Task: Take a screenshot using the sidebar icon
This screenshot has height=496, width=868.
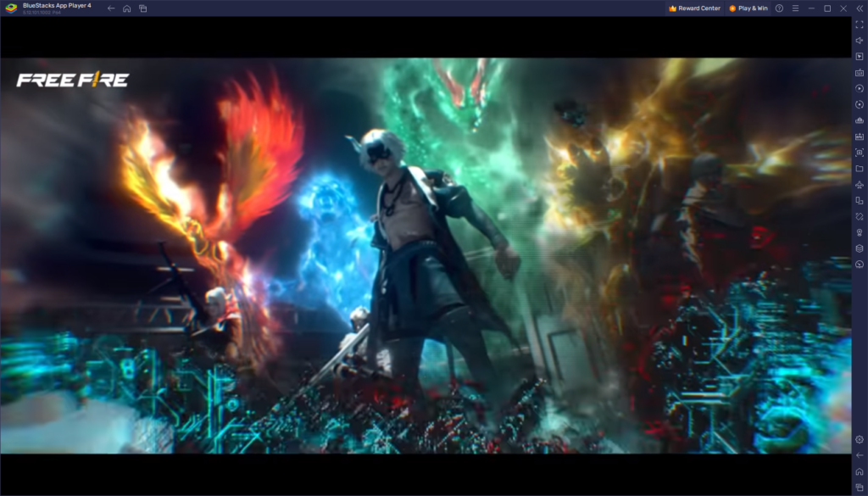Action: pyautogui.click(x=859, y=153)
